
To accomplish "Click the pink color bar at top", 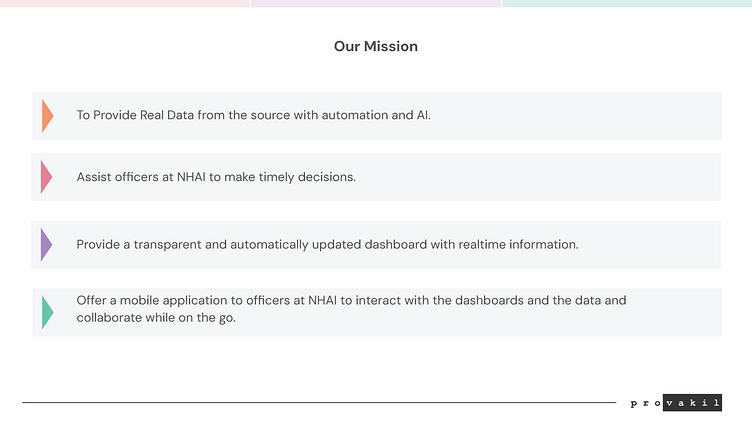I will 124,3.
